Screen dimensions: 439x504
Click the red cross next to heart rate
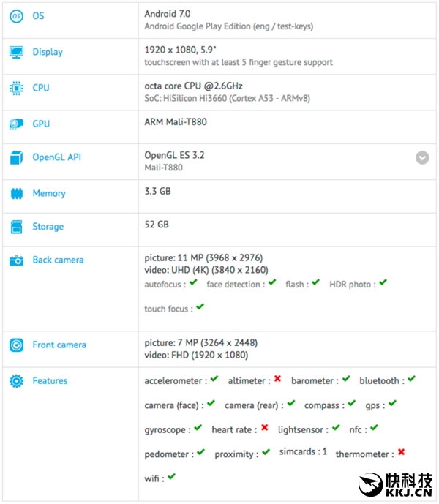[264, 428]
